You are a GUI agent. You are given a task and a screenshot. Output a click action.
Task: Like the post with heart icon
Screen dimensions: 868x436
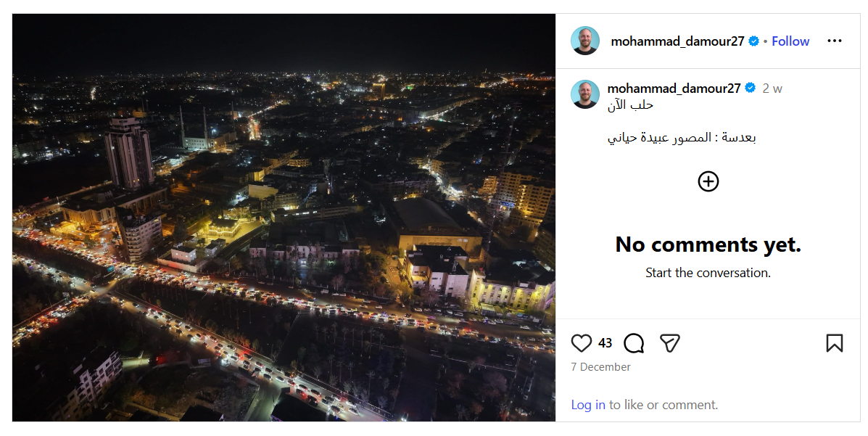pos(582,343)
